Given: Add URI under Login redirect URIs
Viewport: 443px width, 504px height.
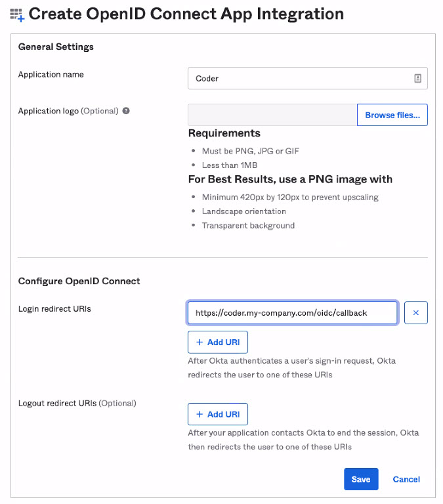Looking at the screenshot, I should (x=218, y=342).
